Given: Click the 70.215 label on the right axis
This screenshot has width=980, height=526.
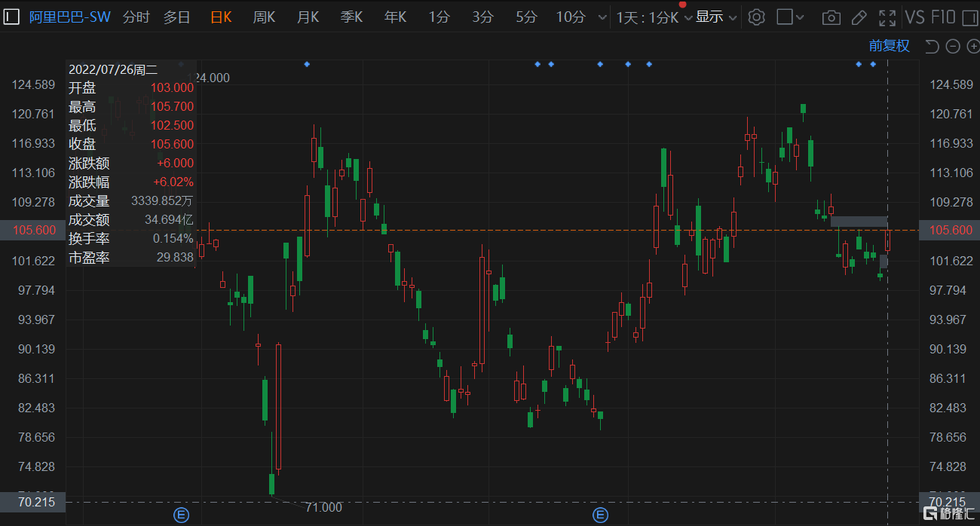Looking at the screenshot, I should [948, 502].
